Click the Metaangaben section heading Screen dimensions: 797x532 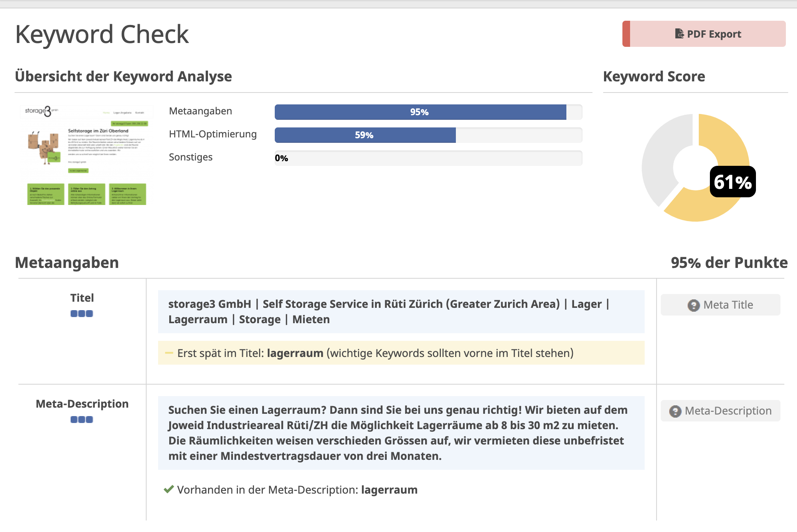point(67,263)
